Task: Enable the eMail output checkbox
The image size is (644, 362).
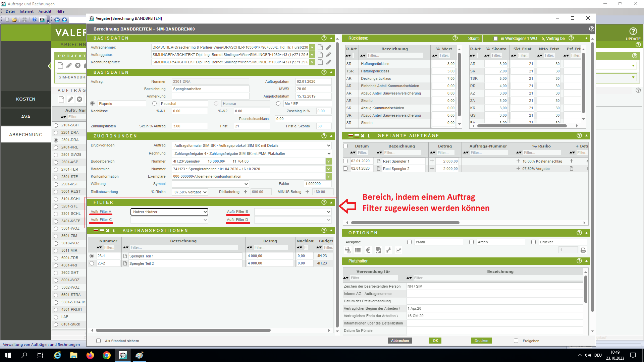Action: click(x=409, y=242)
